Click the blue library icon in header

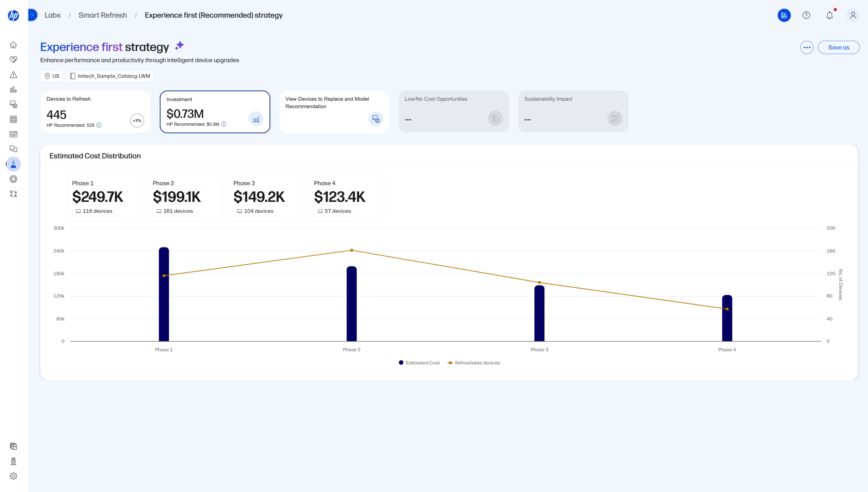(784, 15)
